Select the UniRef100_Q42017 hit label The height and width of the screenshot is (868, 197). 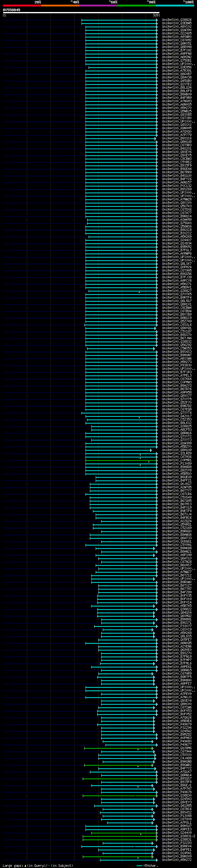tap(177, 416)
